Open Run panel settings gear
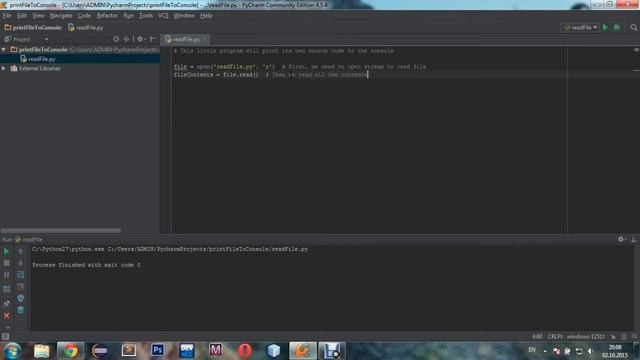This screenshot has height=360, width=640. [621, 239]
